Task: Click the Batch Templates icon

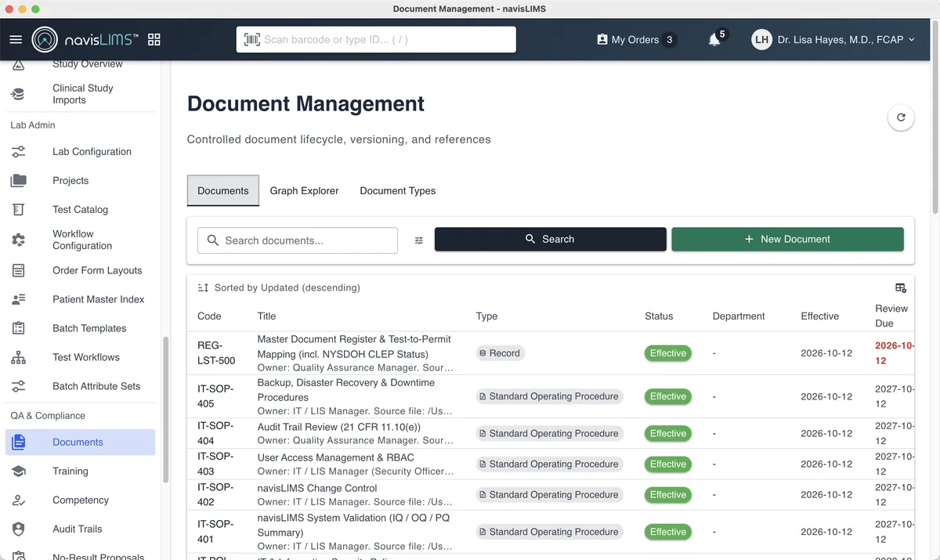Action: click(18, 328)
